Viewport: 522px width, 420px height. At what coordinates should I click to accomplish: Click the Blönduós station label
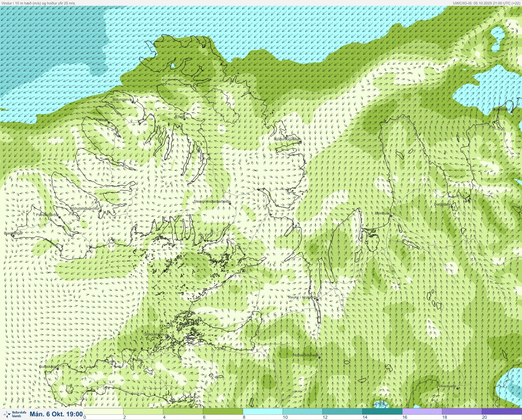click(383, 213)
